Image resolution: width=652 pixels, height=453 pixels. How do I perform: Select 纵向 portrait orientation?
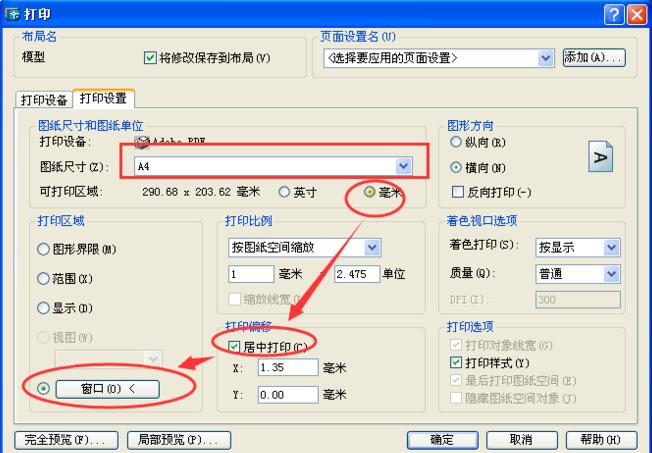click(456, 142)
